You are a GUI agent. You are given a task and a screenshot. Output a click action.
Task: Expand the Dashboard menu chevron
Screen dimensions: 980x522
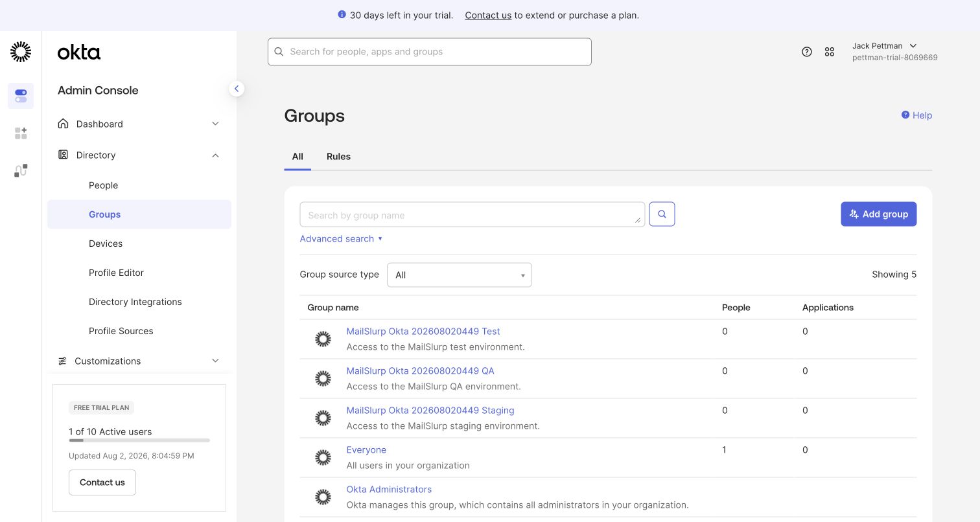(x=216, y=124)
